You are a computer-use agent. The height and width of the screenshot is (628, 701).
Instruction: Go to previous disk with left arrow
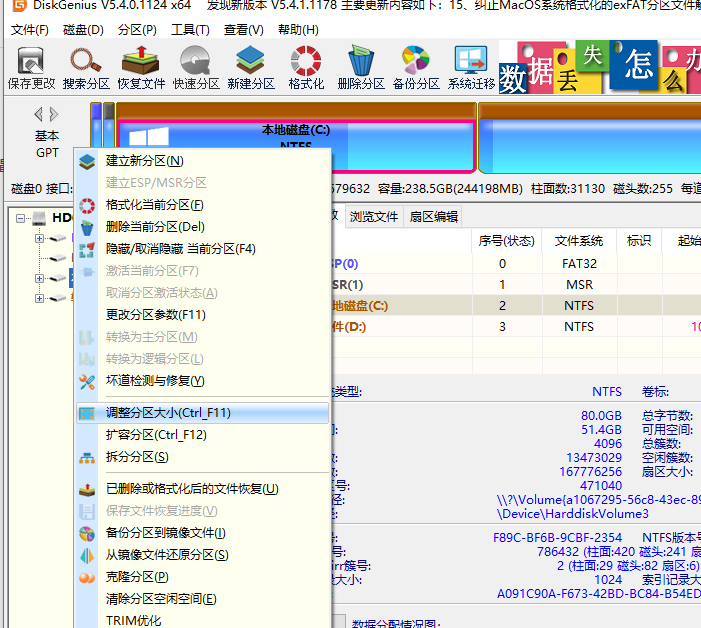tap(39, 114)
